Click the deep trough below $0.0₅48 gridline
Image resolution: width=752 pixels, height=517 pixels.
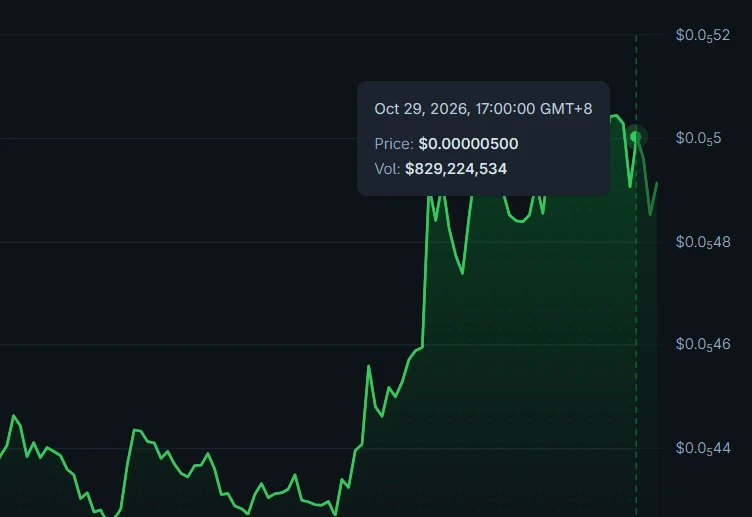pyautogui.click(x=462, y=273)
